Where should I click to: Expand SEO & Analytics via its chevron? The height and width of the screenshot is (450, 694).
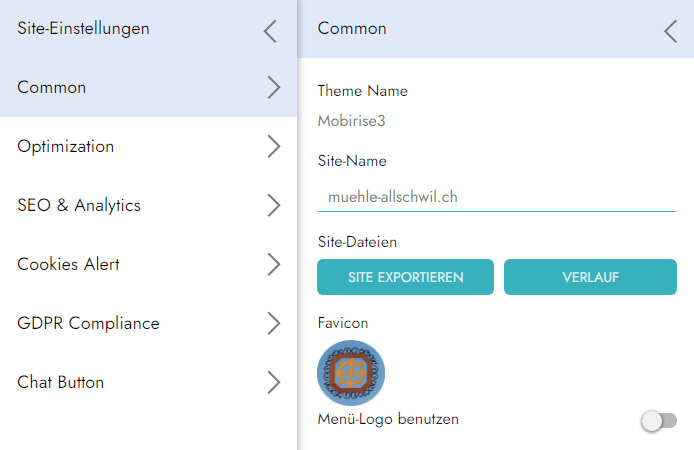(x=274, y=206)
